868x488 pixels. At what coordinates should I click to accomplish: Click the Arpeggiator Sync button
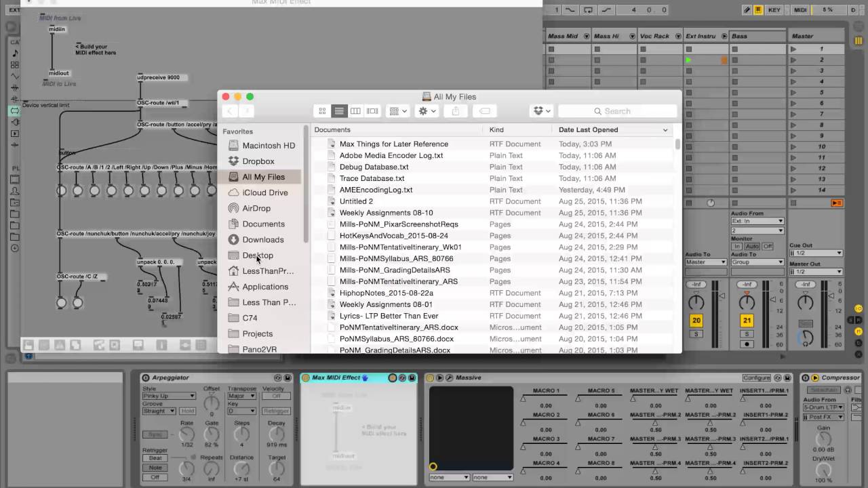(155, 434)
